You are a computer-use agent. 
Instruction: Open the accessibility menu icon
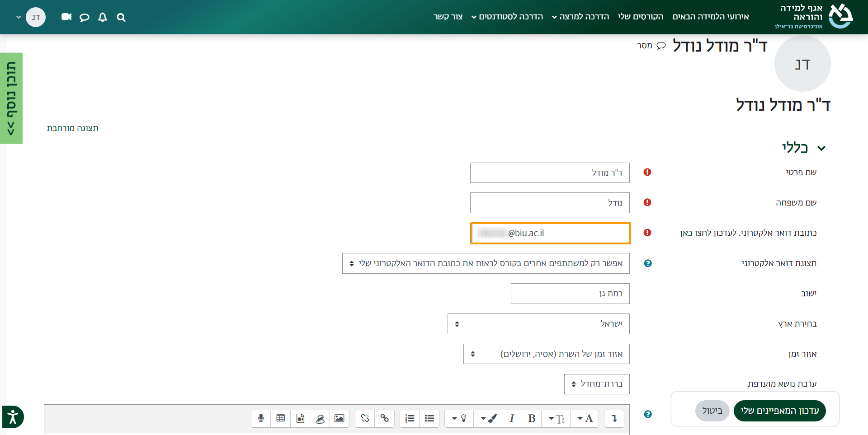pyautogui.click(x=13, y=416)
